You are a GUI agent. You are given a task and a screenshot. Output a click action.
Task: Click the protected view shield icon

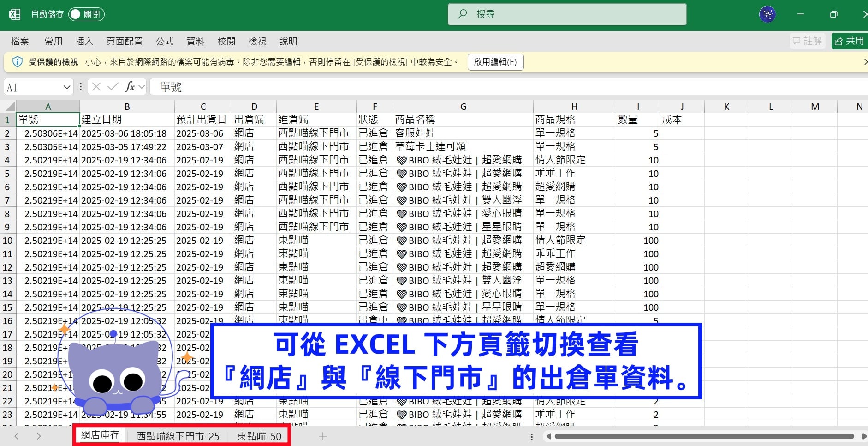[x=17, y=62]
